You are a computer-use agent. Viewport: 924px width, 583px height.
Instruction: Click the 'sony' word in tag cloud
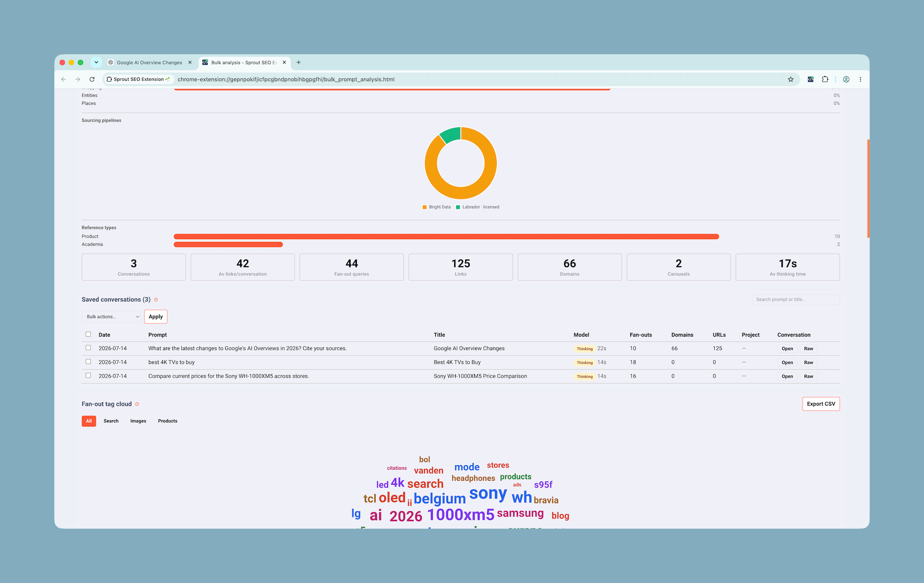coord(488,493)
